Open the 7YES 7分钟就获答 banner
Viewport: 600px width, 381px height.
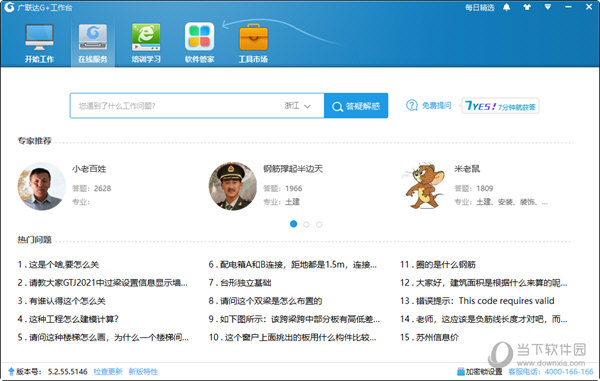tap(501, 106)
